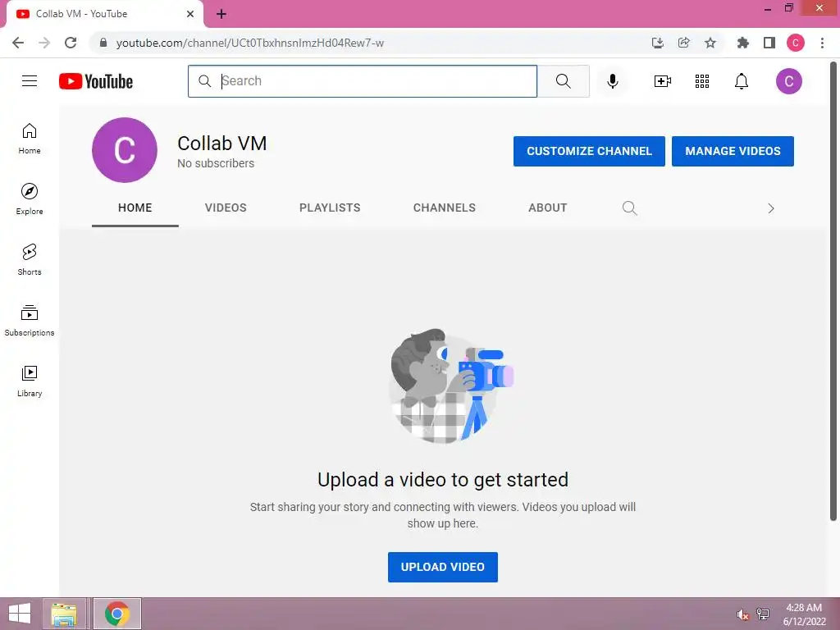
Task: Open Explore in the sidebar
Action: (30, 199)
